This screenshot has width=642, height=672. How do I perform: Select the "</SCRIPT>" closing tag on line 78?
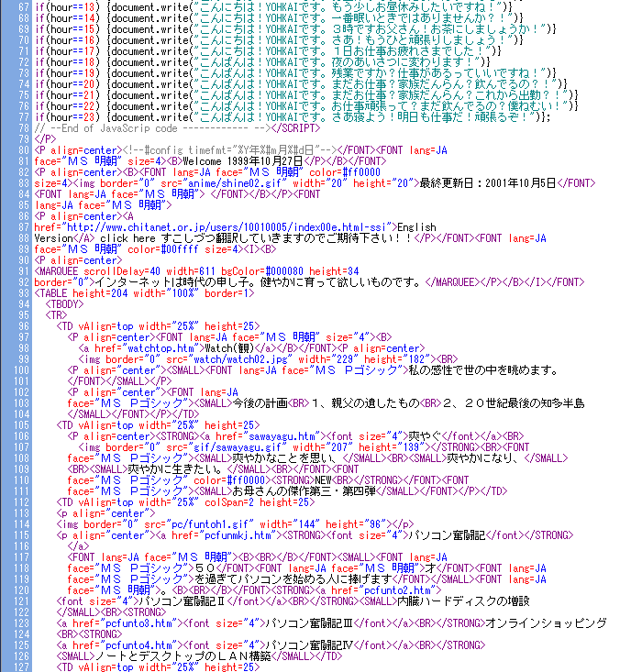[296, 128]
